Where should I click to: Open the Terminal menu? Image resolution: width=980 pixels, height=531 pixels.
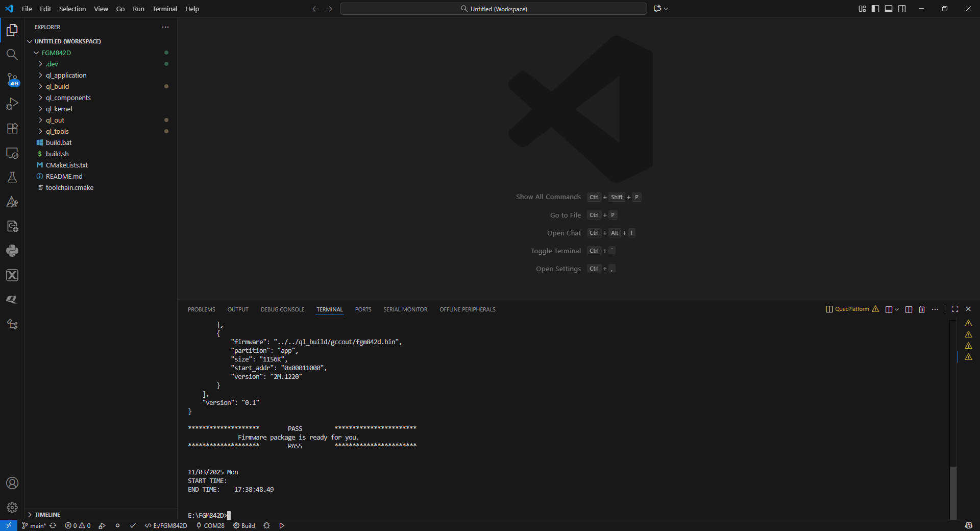(x=164, y=9)
